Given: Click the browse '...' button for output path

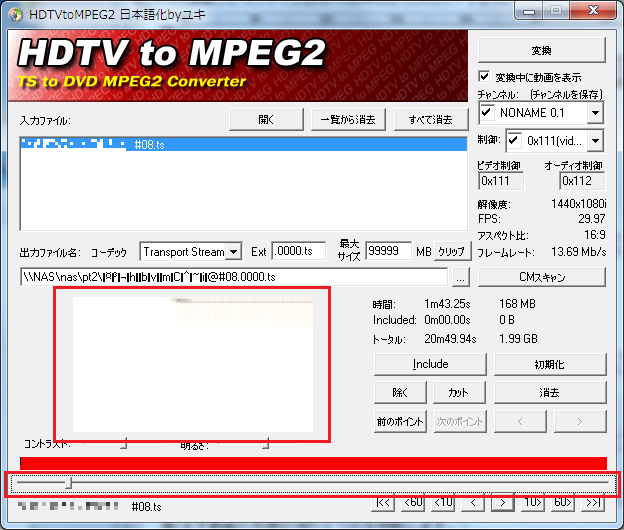Looking at the screenshot, I should [x=460, y=277].
